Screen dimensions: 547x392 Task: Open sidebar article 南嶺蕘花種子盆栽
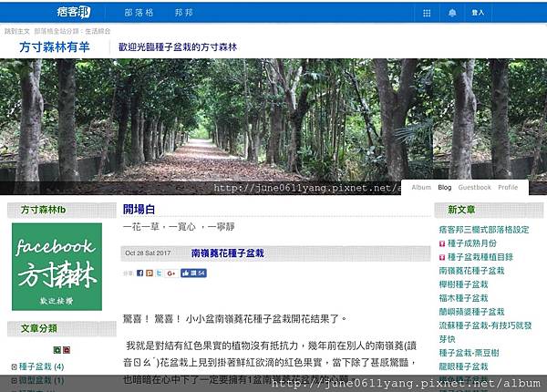(x=471, y=271)
